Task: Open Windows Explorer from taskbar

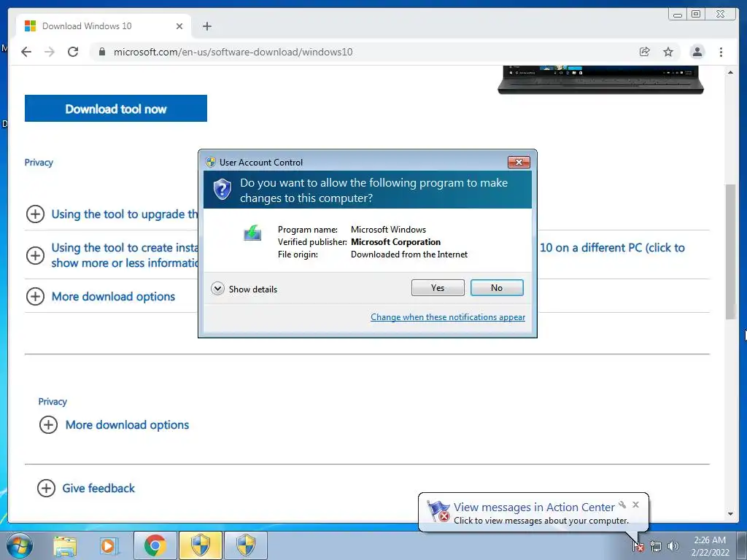Action: [x=65, y=545]
